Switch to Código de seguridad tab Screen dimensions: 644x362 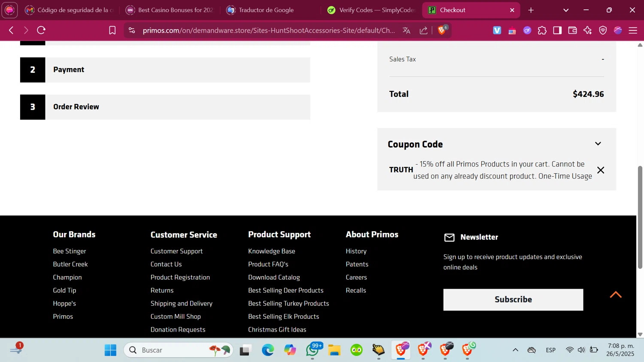pos(69,10)
